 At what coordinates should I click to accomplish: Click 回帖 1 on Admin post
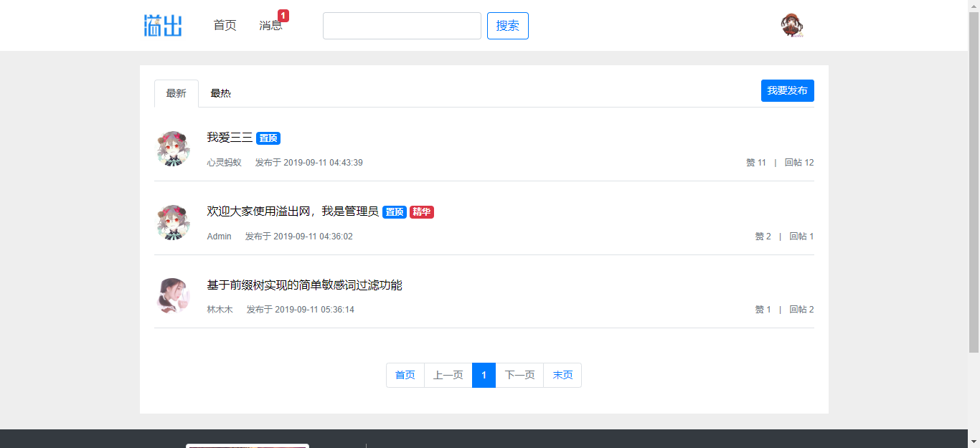pyautogui.click(x=802, y=237)
